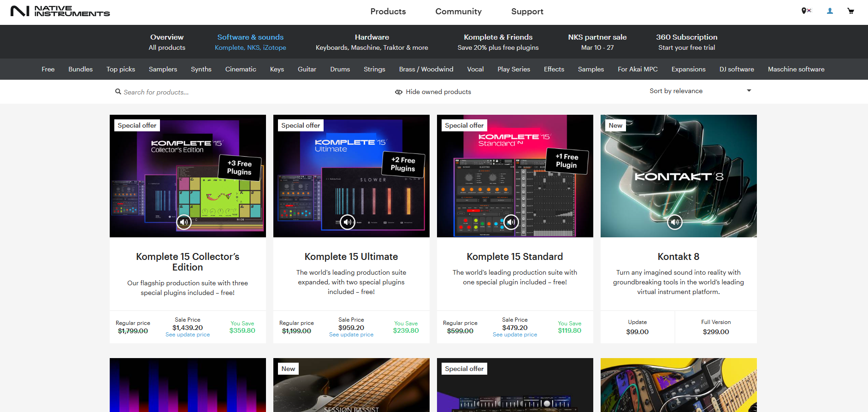Go to the Effects category
The width and height of the screenshot is (868, 412).
point(554,69)
